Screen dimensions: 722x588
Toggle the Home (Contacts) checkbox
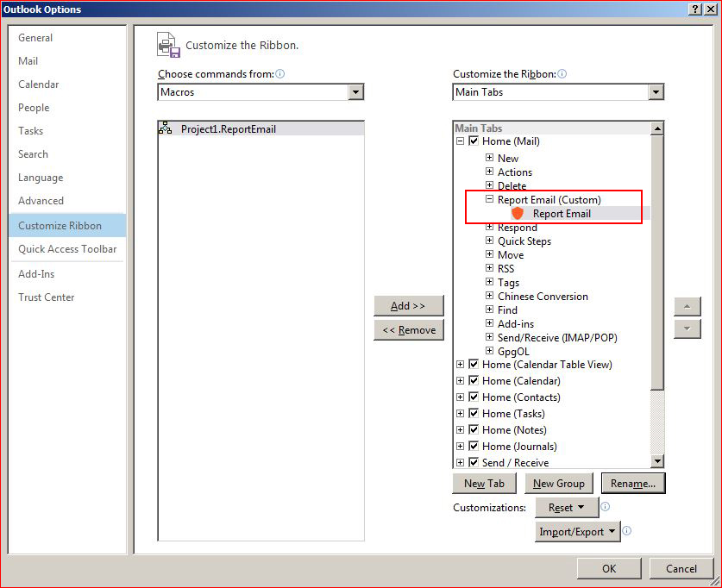[474, 397]
